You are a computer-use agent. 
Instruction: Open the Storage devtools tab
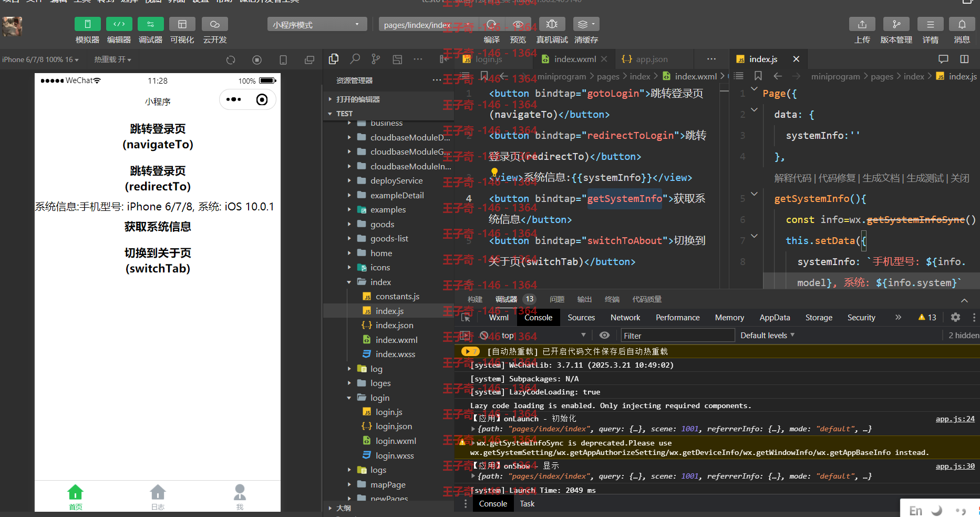pos(819,318)
